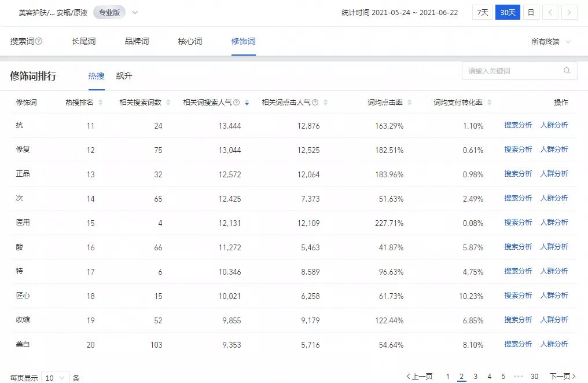Open 人群分析 for keyword 美白
The width and height of the screenshot is (588, 383).
point(554,344)
